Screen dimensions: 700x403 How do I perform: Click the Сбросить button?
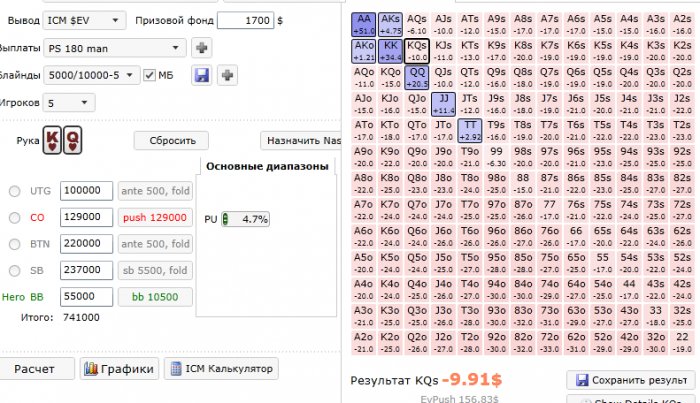[x=171, y=141]
